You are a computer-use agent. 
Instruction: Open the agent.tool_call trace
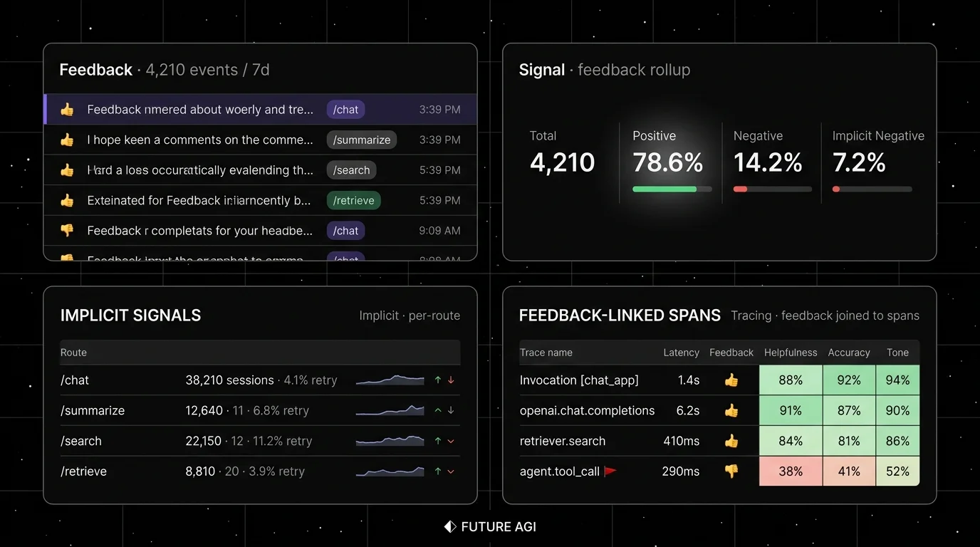(560, 472)
